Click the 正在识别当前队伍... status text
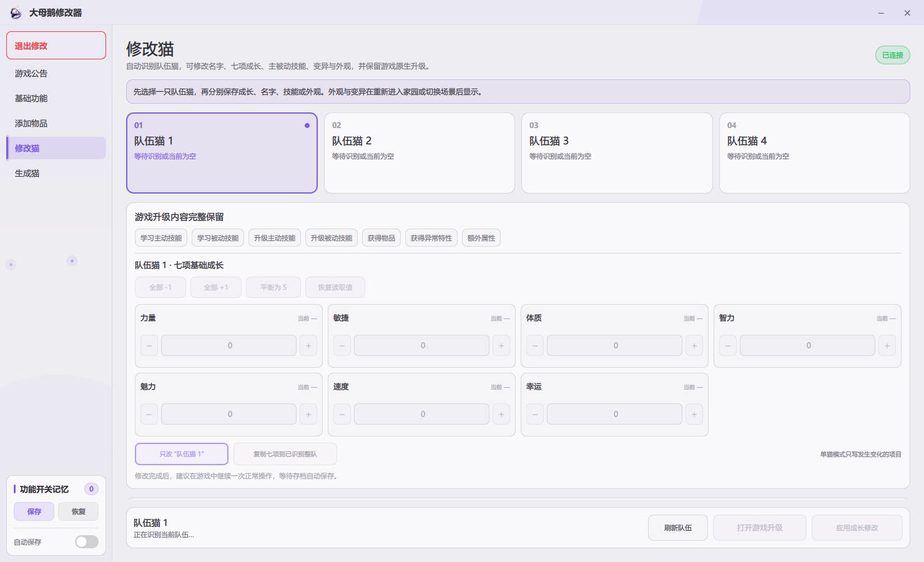Viewport: 924px width, 562px height. tap(164, 535)
